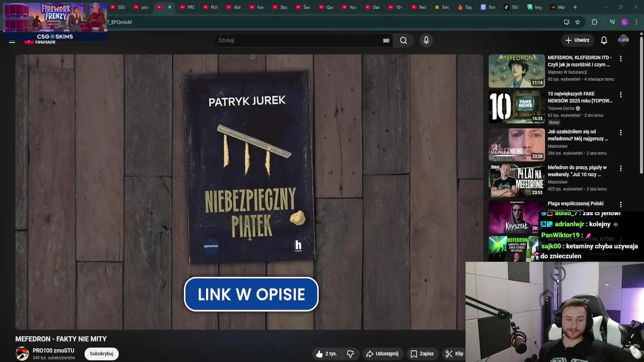Open options for MEFEDRON, KLEFEDRON ITD video
Viewport: 644px width, 362px height.
(x=620, y=59)
